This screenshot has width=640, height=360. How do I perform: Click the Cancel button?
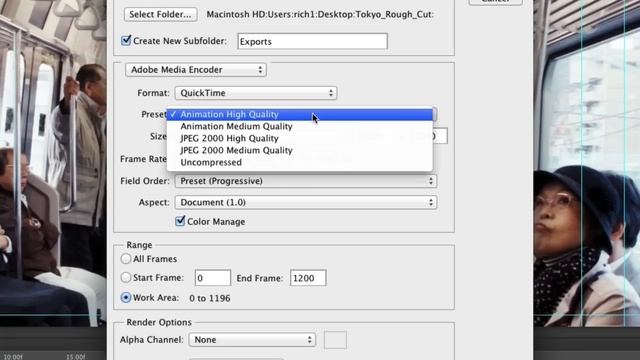[496, 1]
